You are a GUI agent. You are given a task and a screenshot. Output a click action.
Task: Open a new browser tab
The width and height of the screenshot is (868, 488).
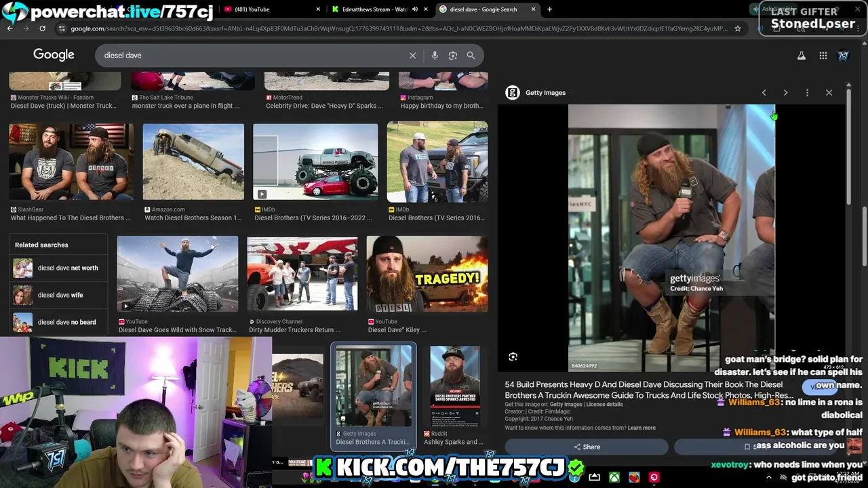[x=549, y=9]
